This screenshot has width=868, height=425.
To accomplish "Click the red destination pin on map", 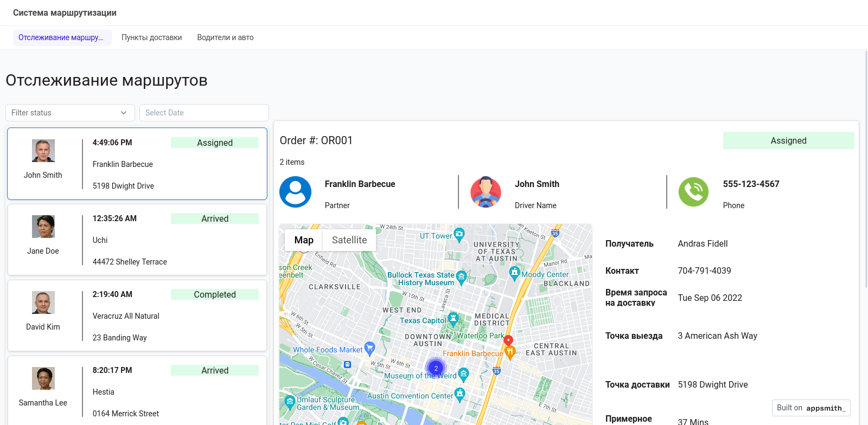I will click(x=508, y=340).
